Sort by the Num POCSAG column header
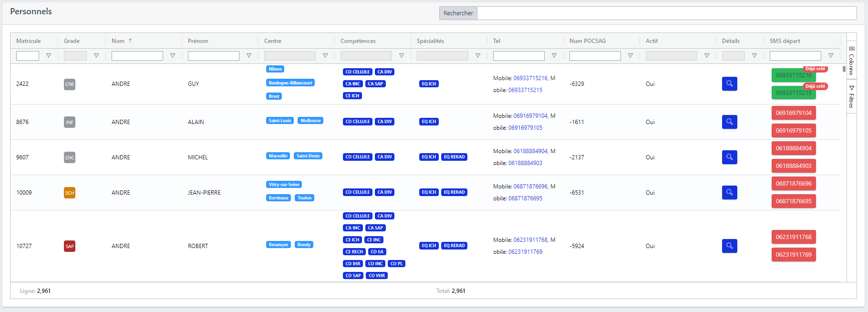868x312 pixels. click(588, 41)
